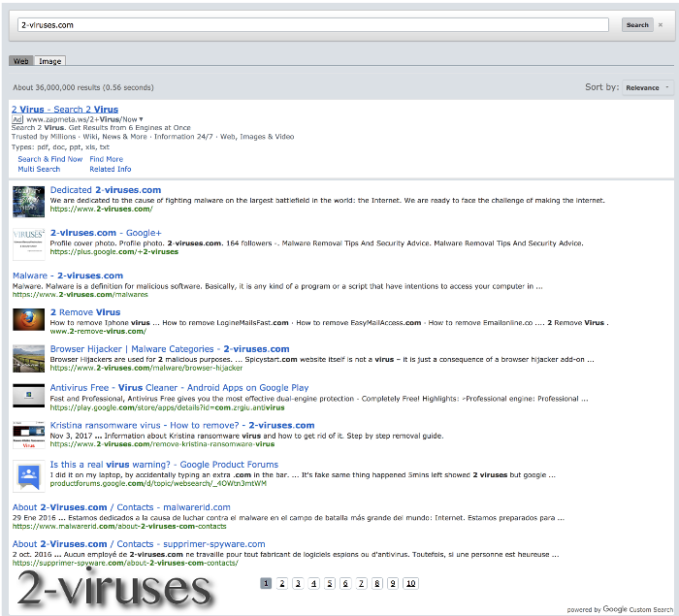Click the malware/browser-hijacker green URL

pos(146,368)
